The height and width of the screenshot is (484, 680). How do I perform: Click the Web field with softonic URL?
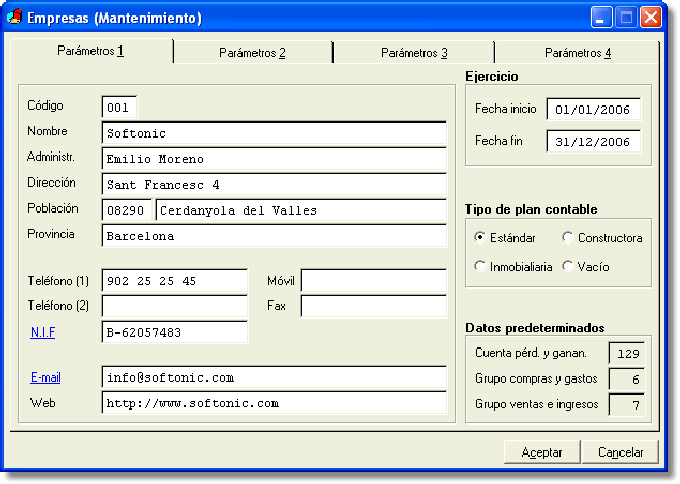274,403
